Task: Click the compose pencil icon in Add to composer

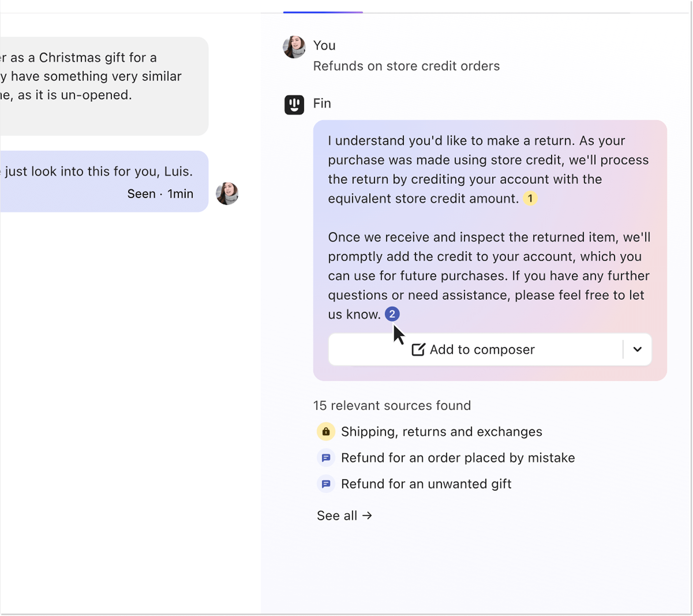Action: click(x=418, y=349)
